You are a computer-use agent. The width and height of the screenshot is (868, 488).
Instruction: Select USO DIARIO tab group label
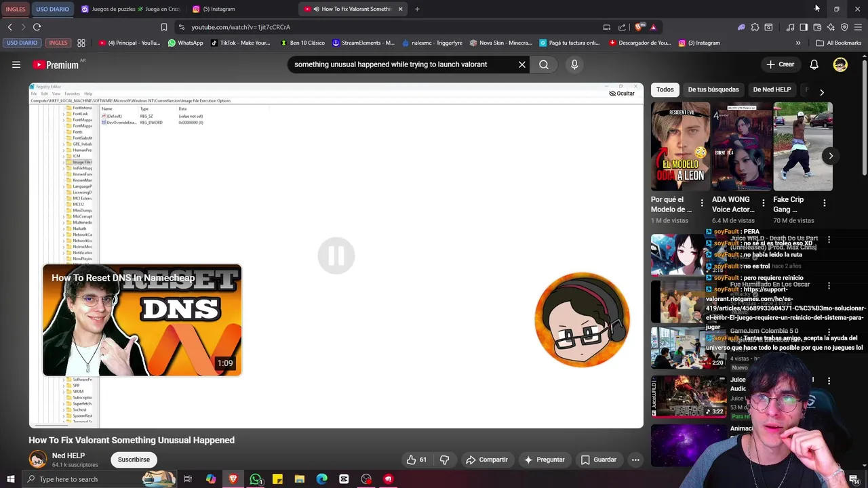(52, 9)
